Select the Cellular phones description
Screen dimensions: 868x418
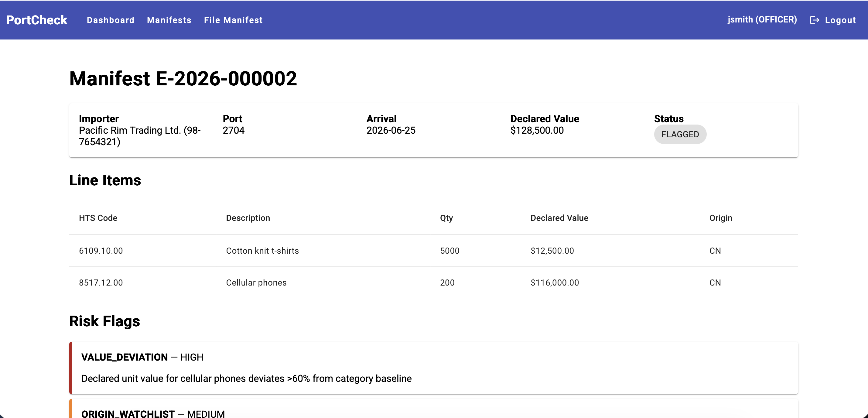(256, 283)
